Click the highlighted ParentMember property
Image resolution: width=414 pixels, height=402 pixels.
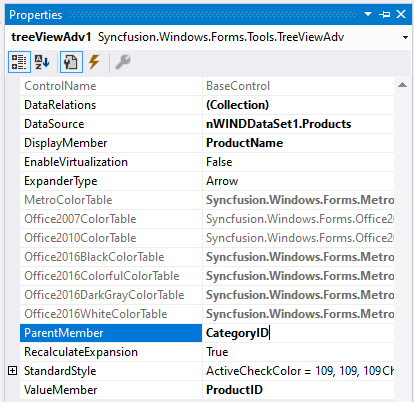pos(111,333)
